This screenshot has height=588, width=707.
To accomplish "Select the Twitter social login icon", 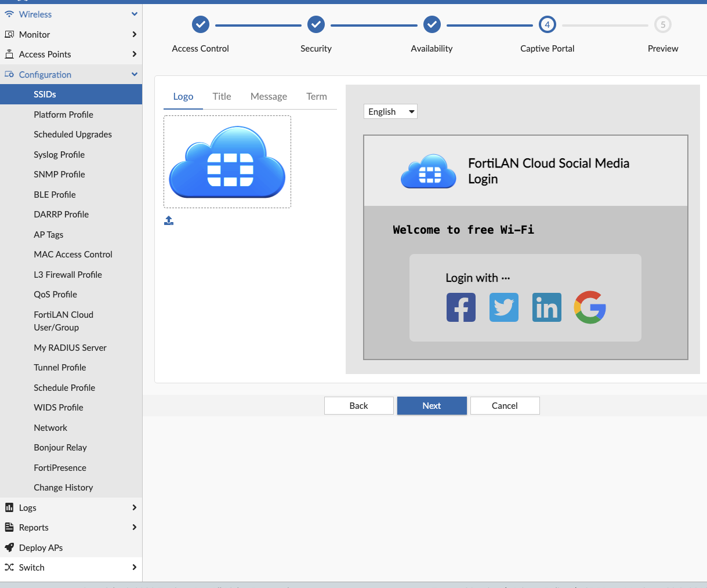I will (503, 307).
